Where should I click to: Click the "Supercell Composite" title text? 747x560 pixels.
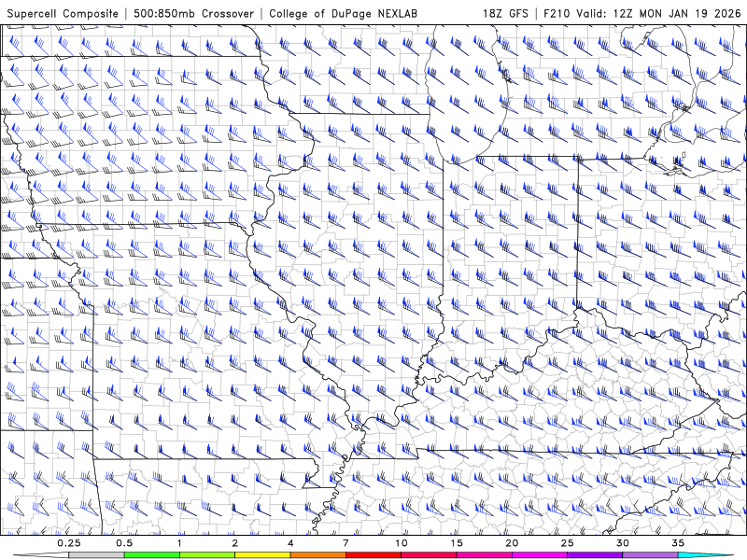pos(63,13)
